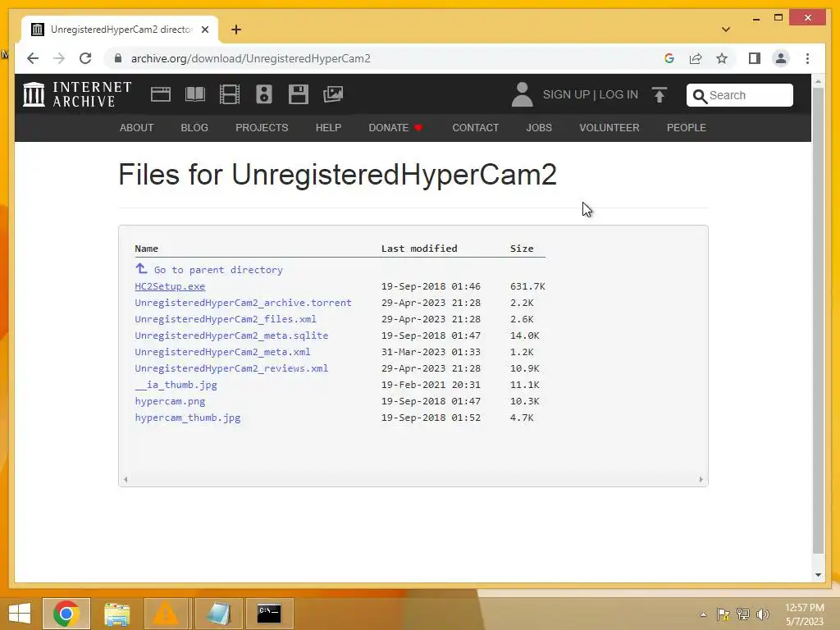The image size is (840, 630).
Task: Open UnregisteredHyperCam2_files.xml link
Action: click(226, 319)
